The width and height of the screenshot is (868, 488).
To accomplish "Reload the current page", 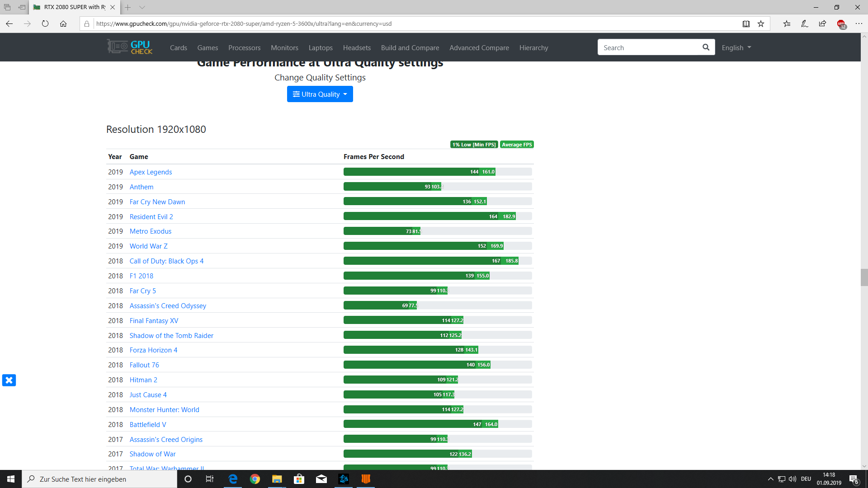I will 45,24.
